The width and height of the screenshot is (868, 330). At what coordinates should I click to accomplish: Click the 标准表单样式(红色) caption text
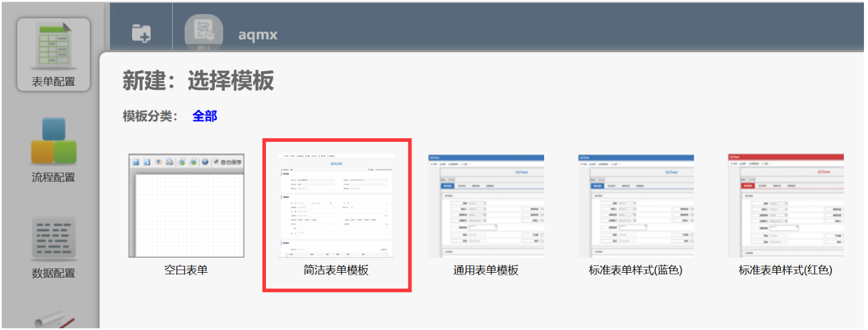click(785, 270)
